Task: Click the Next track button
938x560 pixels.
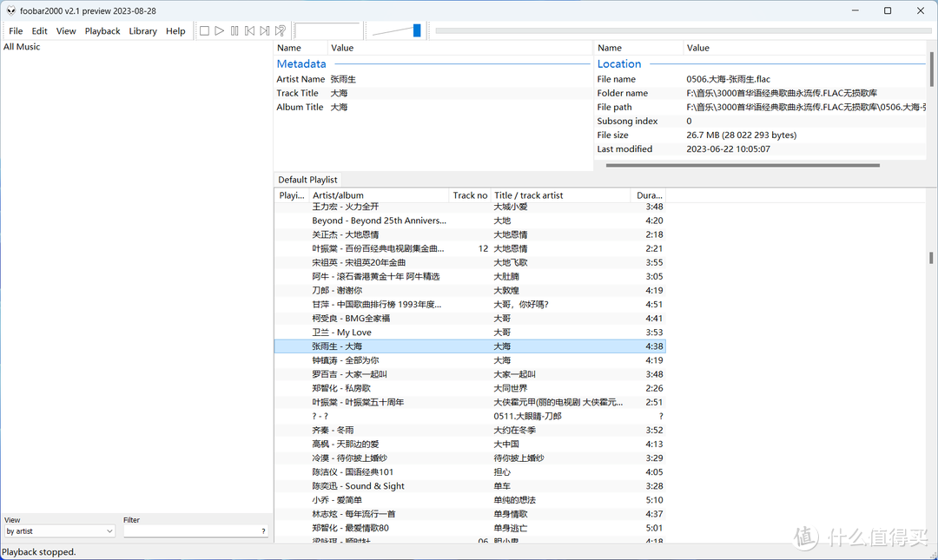Action: click(265, 30)
